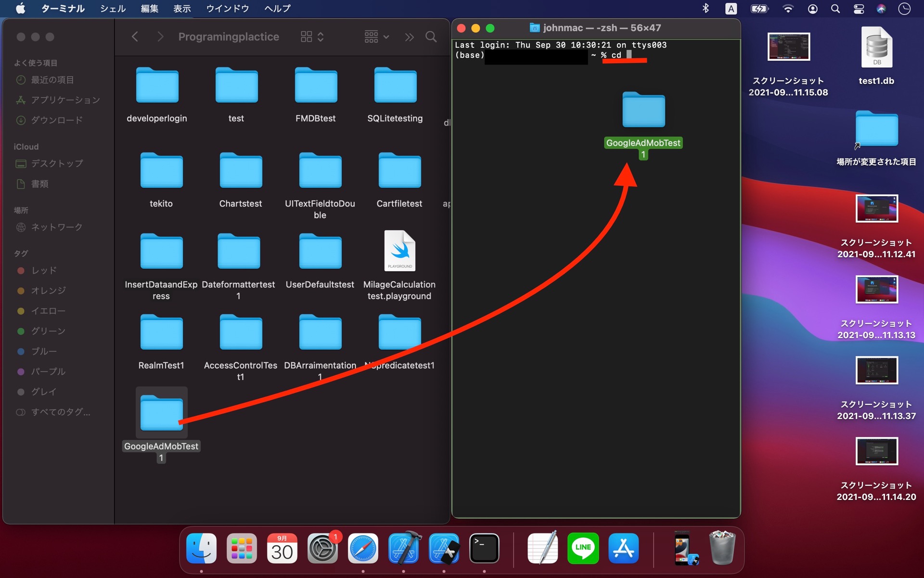Open LINE app from the Dock

[583, 548]
